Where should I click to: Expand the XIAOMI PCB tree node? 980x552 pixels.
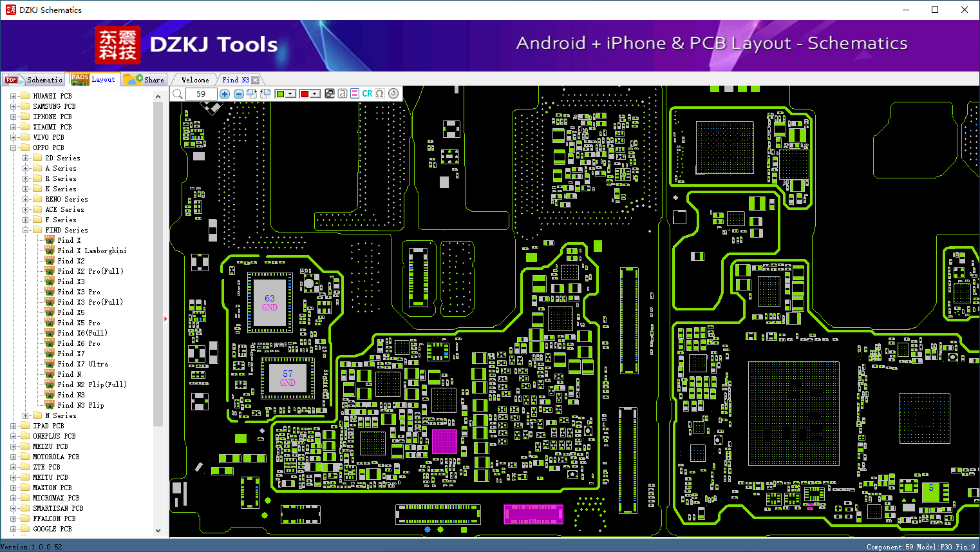point(13,127)
